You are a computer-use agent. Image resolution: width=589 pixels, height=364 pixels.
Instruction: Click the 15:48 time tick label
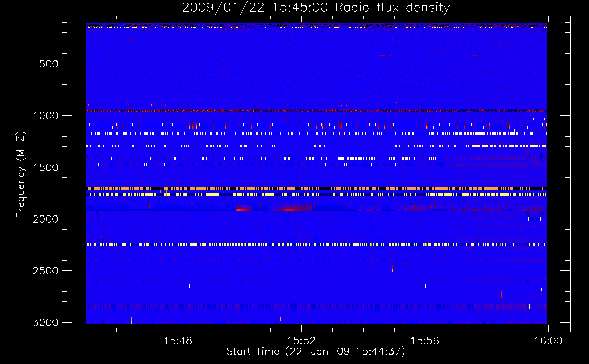(178, 341)
